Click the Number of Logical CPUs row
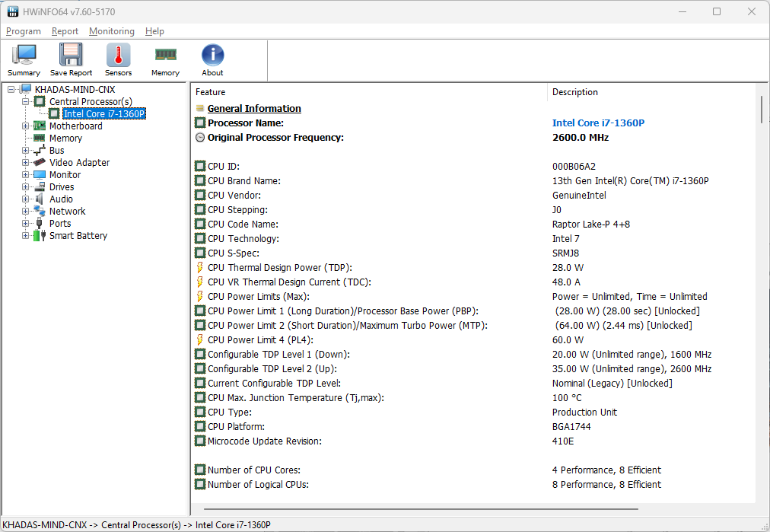Screen dimensions: 770x532 [x=473, y=484]
